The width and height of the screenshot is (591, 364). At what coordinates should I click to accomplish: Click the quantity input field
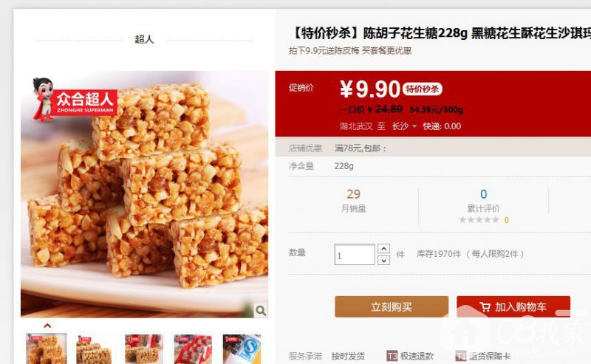pyautogui.click(x=355, y=254)
